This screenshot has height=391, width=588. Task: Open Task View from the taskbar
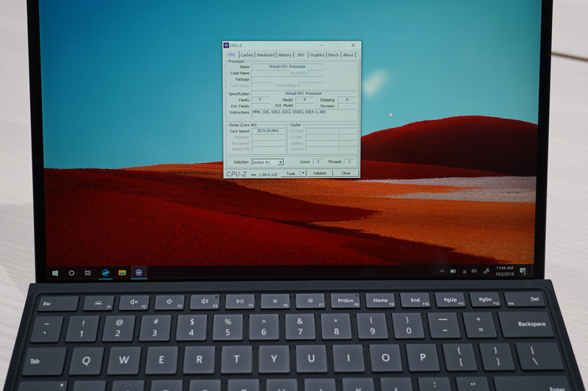pos(87,273)
